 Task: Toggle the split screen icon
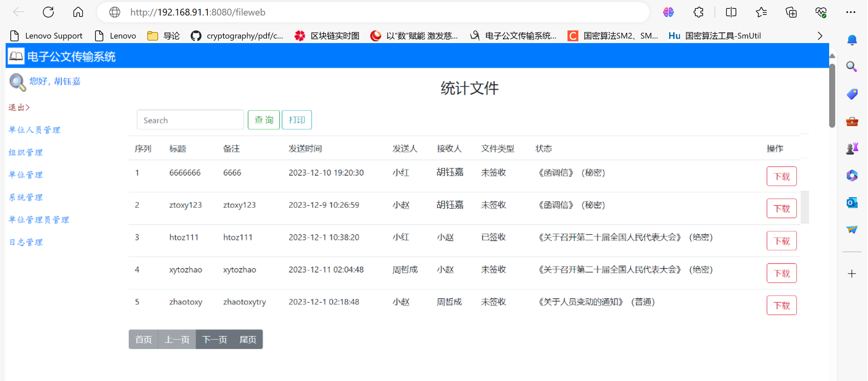click(731, 12)
